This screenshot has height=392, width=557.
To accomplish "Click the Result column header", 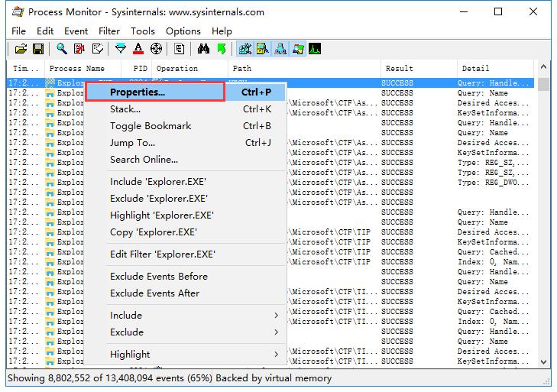I will click(399, 69).
